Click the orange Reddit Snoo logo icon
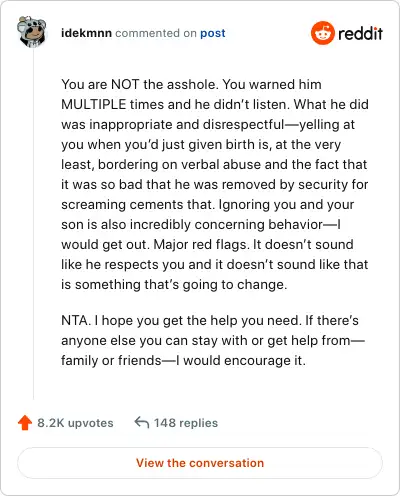 (322, 33)
